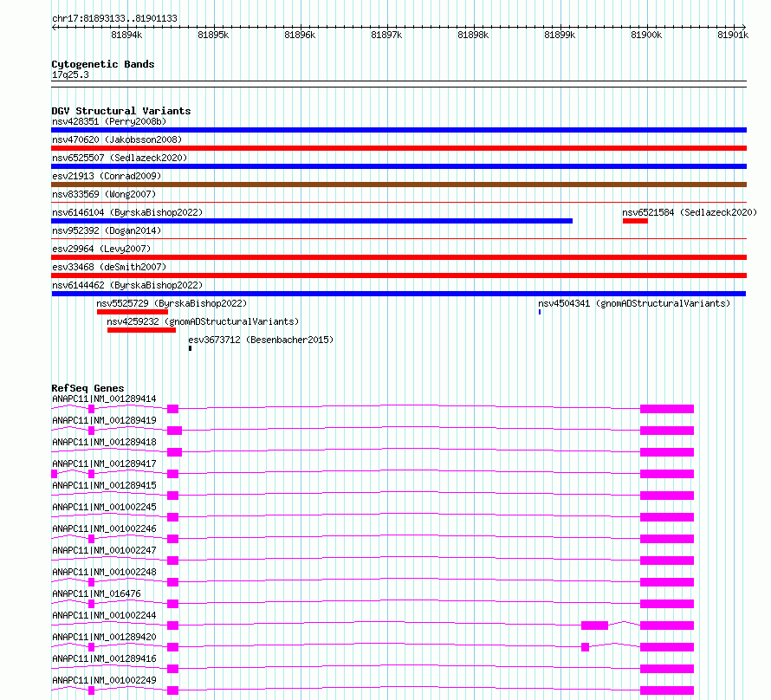Click the small middle exon of NM_001289420
Screen dimensions: 771x700
(x=585, y=647)
